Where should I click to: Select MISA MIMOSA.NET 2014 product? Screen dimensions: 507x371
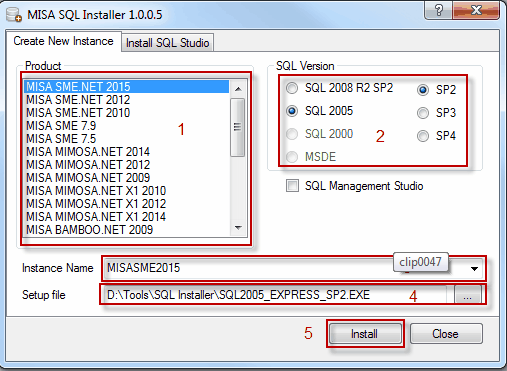coord(127,152)
